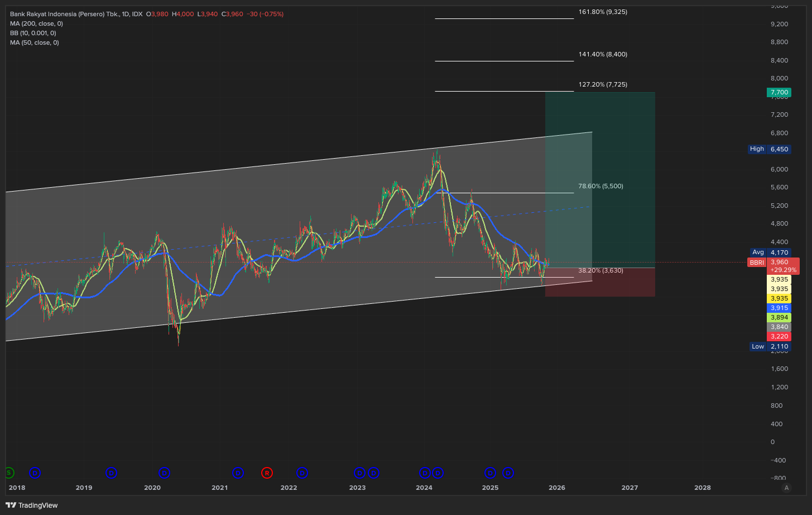Click the High 6,450 price label
812x515 pixels.
[770, 149]
